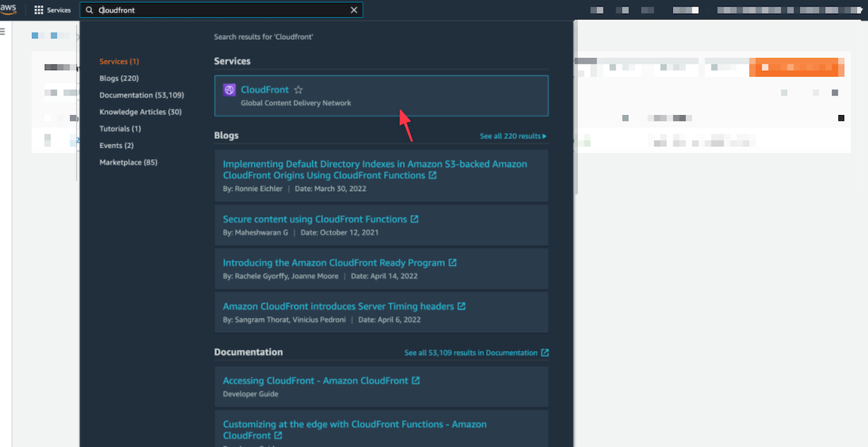Click the purple CloudFront service icon

(x=229, y=90)
